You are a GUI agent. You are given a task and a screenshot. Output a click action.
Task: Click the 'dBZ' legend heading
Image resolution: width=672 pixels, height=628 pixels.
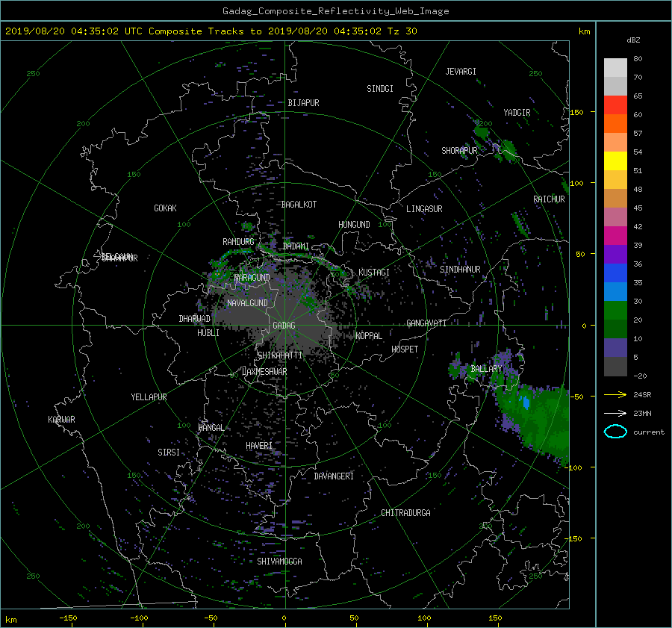tap(633, 40)
